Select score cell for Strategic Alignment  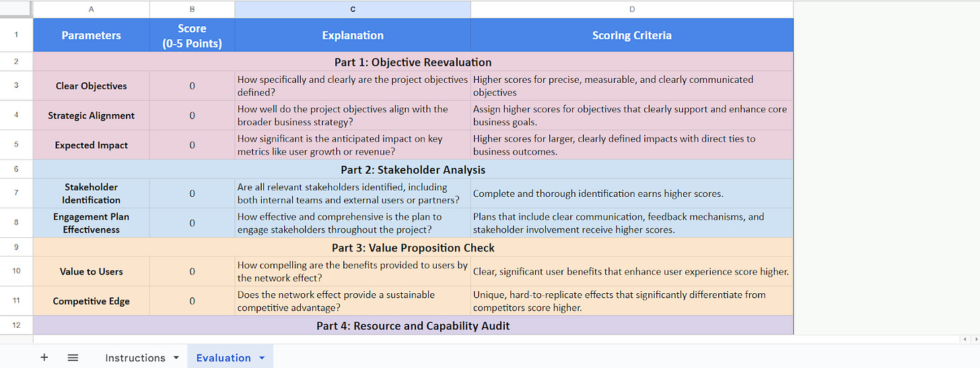click(193, 115)
